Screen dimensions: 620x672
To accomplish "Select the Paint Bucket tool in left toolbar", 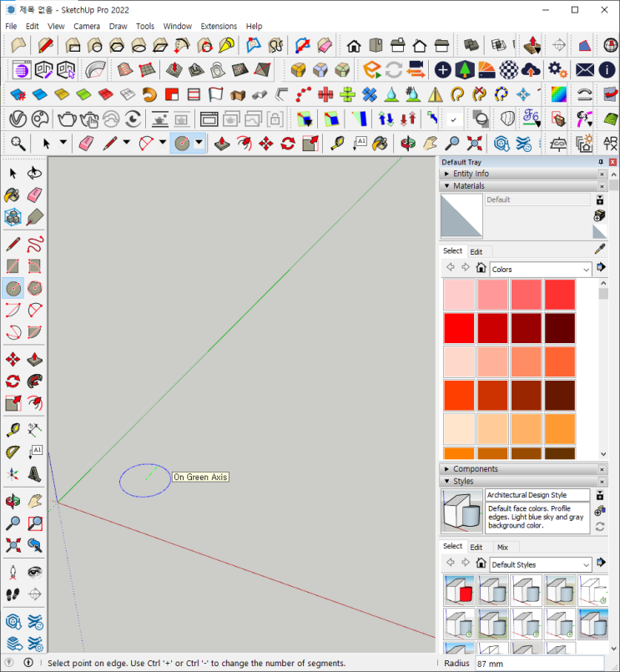I will (x=13, y=195).
